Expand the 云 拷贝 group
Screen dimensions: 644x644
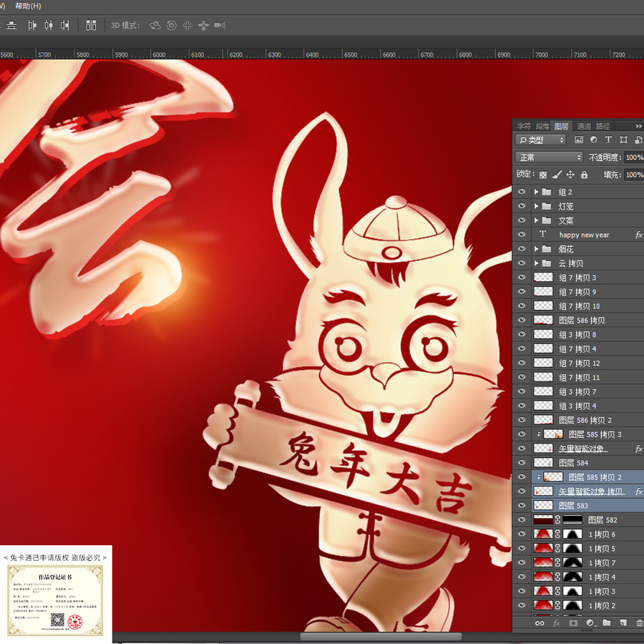[x=536, y=263]
